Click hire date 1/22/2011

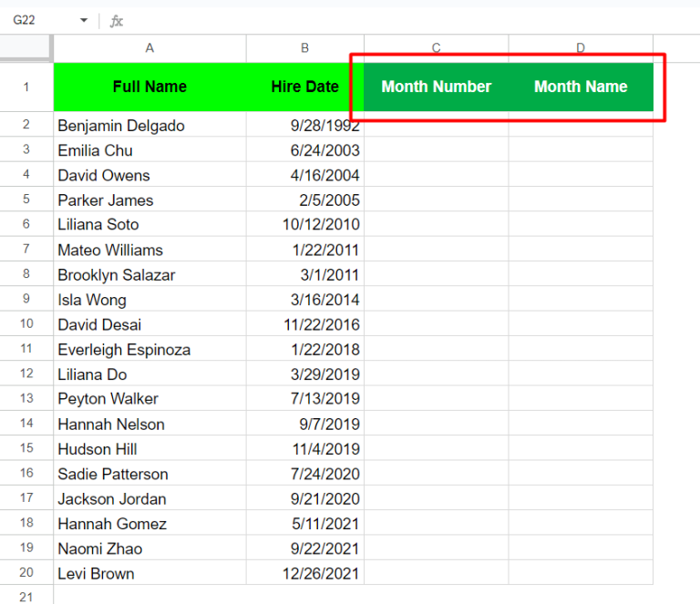click(305, 249)
